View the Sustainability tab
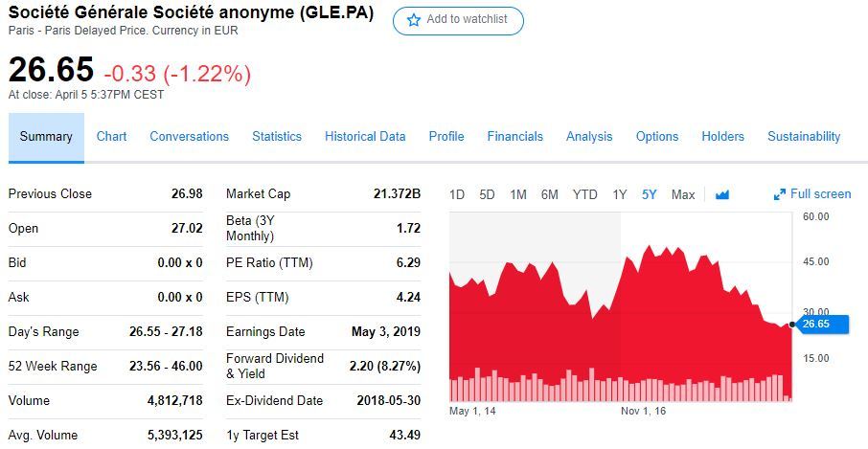Viewport: 868px width, 449px height. [x=804, y=137]
